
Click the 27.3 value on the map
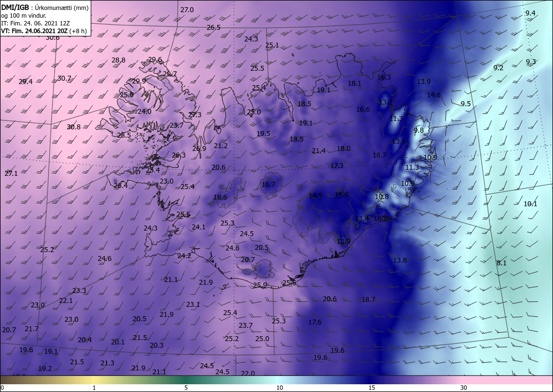194,114
